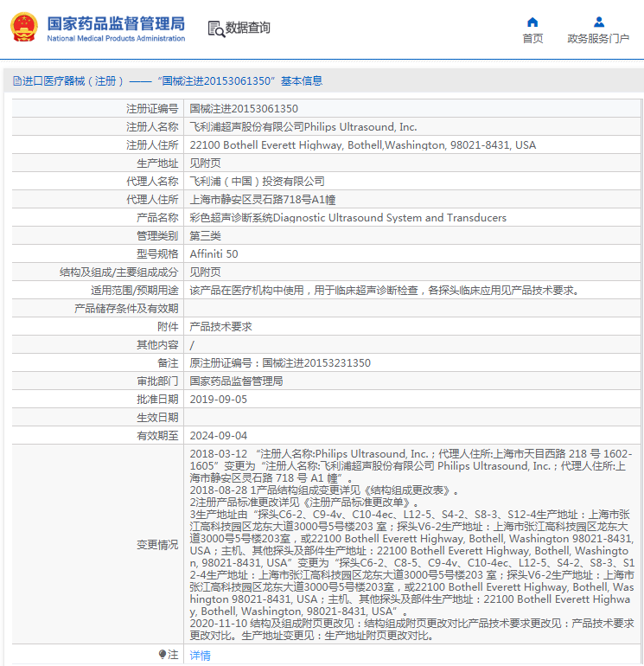This screenshot has height=666, width=644.
Task: Click the government service portal person icon
Action: [x=599, y=22]
